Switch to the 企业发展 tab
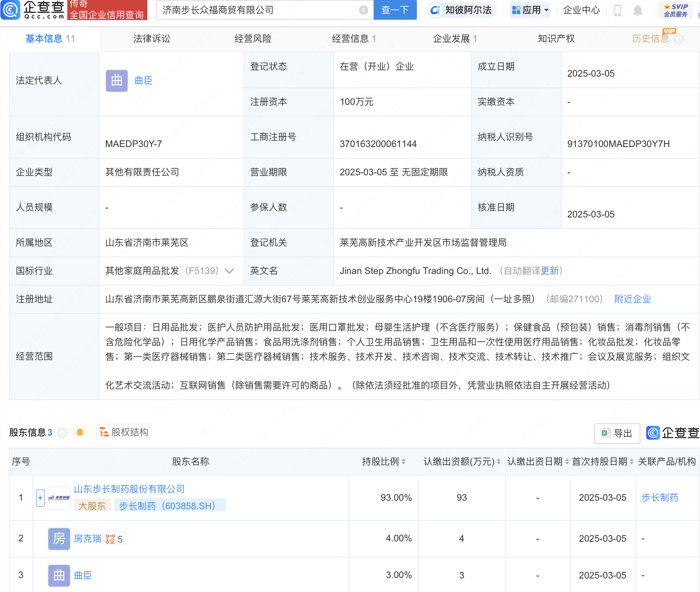Screen dimensions: 700x592 [455, 39]
